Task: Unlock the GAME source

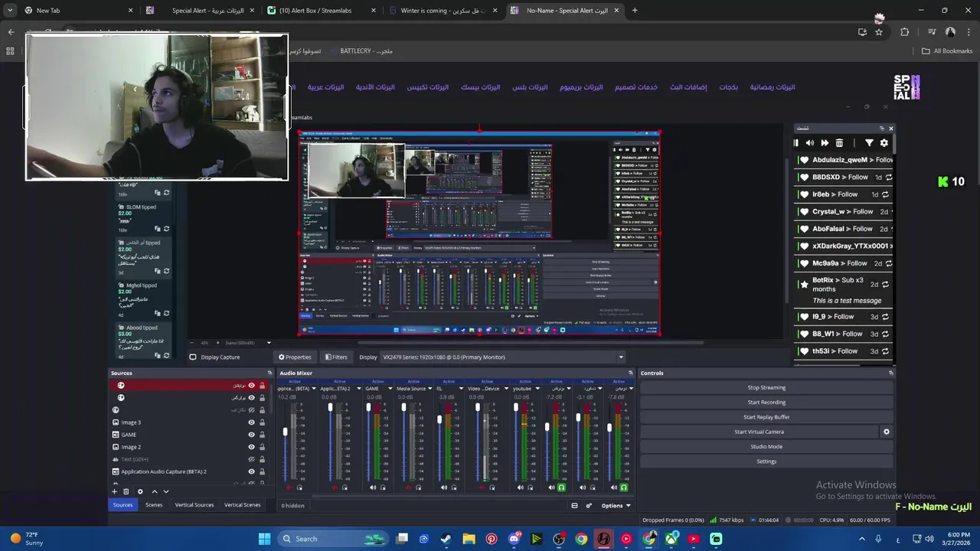Action: click(x=262, y=435)
